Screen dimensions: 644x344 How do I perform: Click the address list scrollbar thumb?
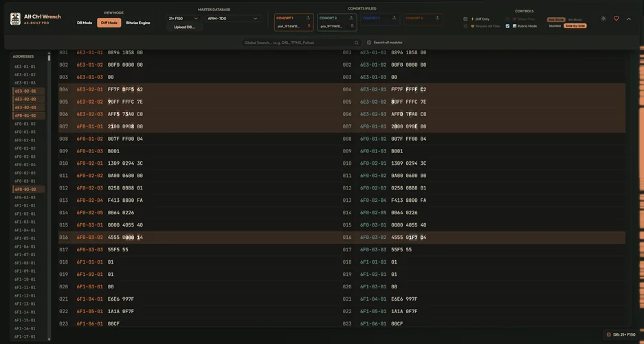tap(49, 58)
